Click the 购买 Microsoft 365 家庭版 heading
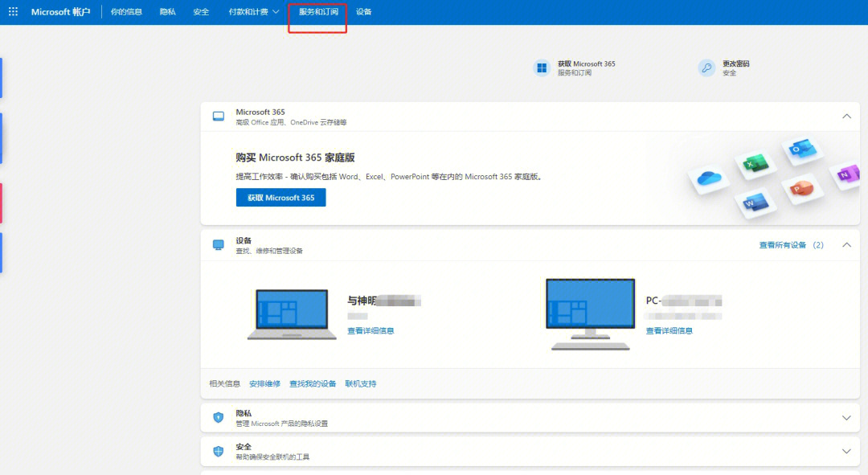The width and height of the screenshot is (868, 475). pos(295,158)
